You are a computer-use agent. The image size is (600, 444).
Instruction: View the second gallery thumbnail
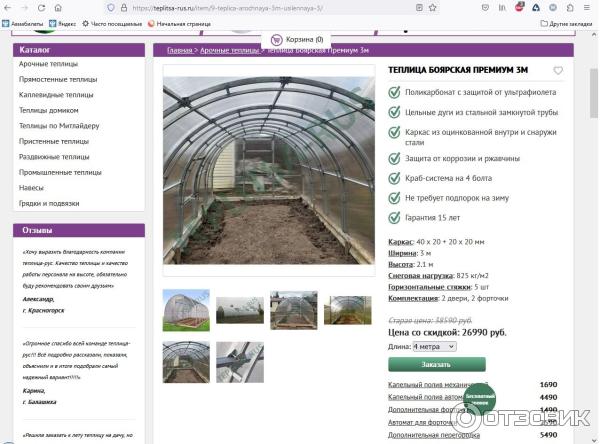coord(240,310)
